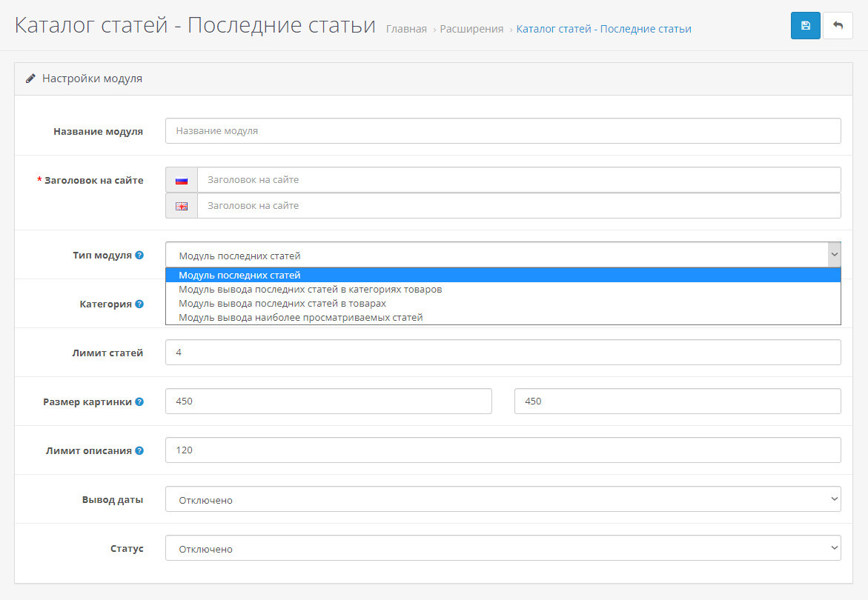
Task: Click the Название модуля label
Action: 98,132
